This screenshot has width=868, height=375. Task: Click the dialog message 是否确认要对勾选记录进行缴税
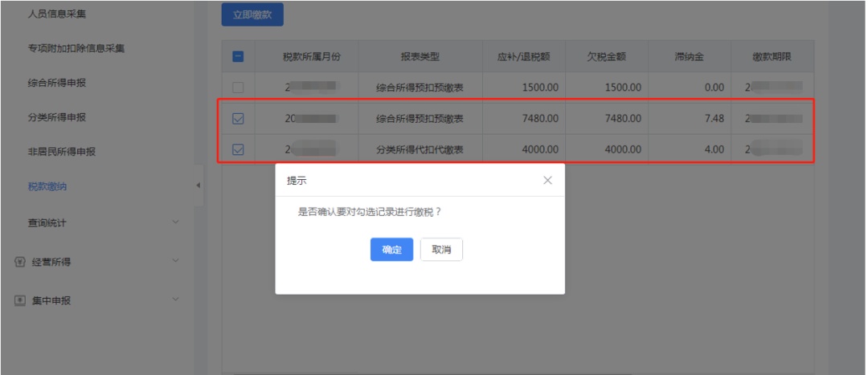click(x=370, y=212)
